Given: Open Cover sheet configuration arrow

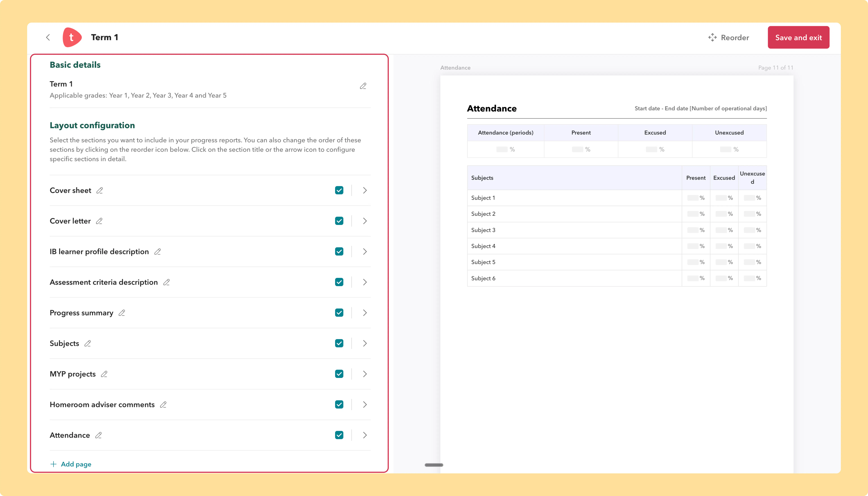Looking at the screenshot, I should pyautogui.click(x=365, y=190).
